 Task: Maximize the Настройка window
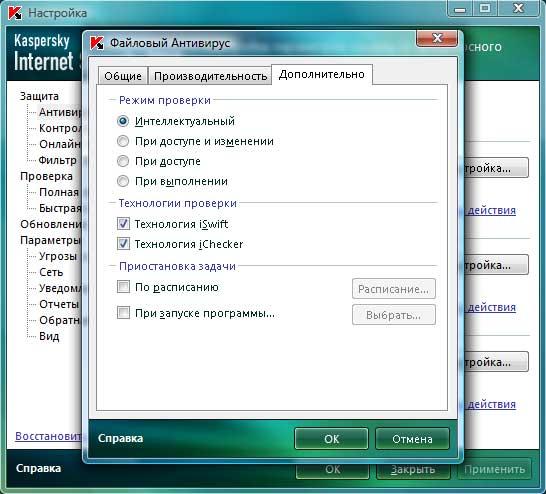pos(485,8)
